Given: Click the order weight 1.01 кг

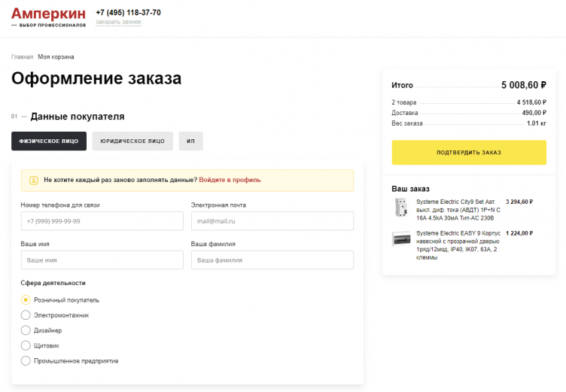Looking at the screenshot, I should [x=537, y=123].
